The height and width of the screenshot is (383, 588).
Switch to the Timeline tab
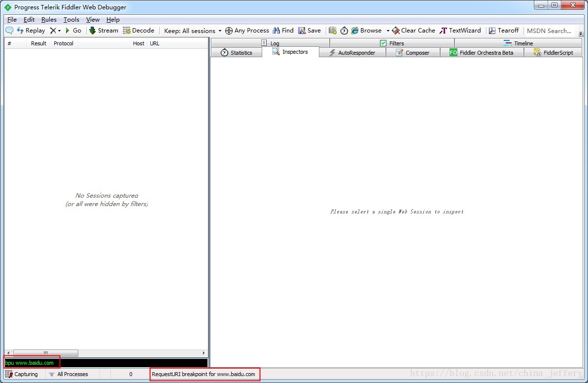click(x=519, y=43)
